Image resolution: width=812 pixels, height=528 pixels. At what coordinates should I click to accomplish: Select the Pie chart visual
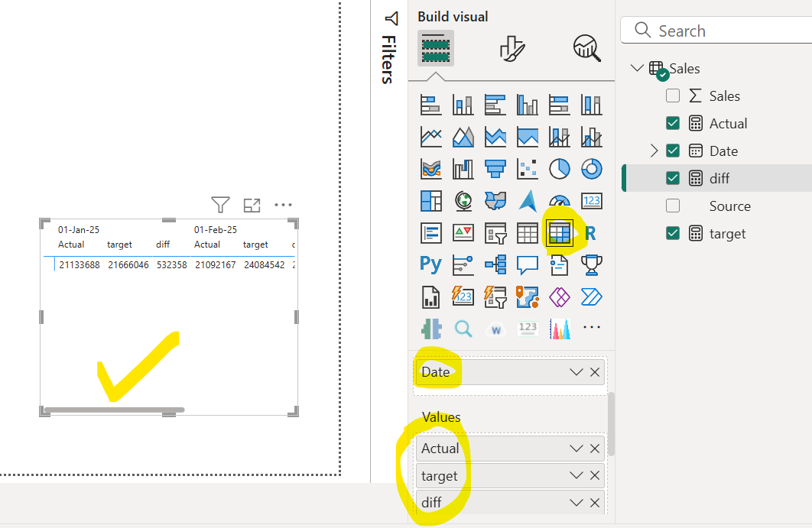point(559,170)
